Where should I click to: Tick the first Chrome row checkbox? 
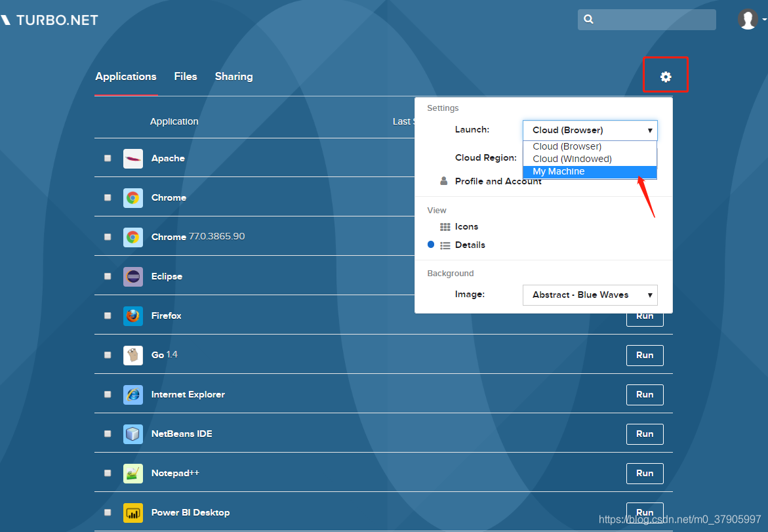pos(108,197)
